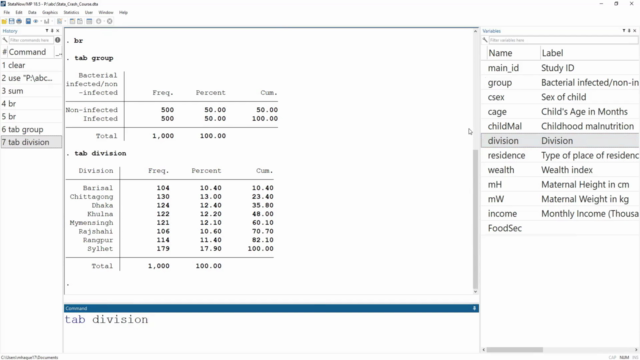Select history command '2 use "P:\abc...'
This screenshot has height=360, width=640.
(31, 78)
